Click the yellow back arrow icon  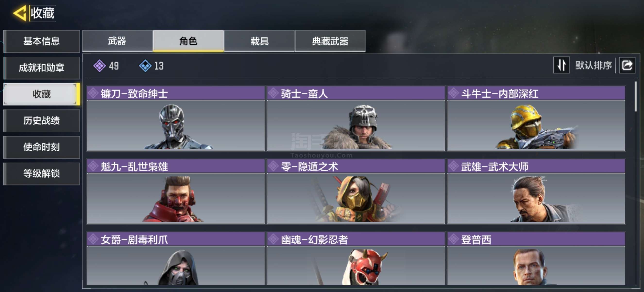click(20, 13)
